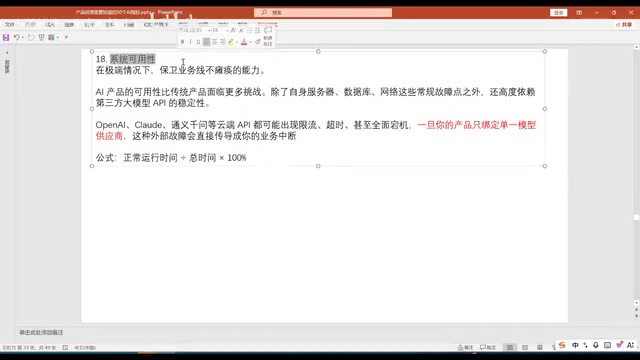Expand the collapsed slide thumbnail pane arrow
The width and height of the screenshot is (640, 360).
[x=7, y=53]
